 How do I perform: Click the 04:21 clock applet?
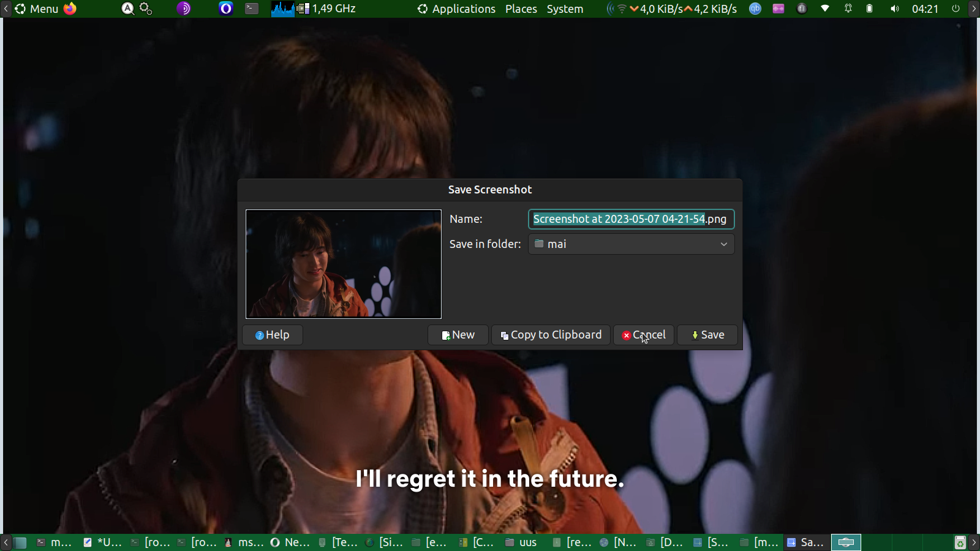coord(925,9)
